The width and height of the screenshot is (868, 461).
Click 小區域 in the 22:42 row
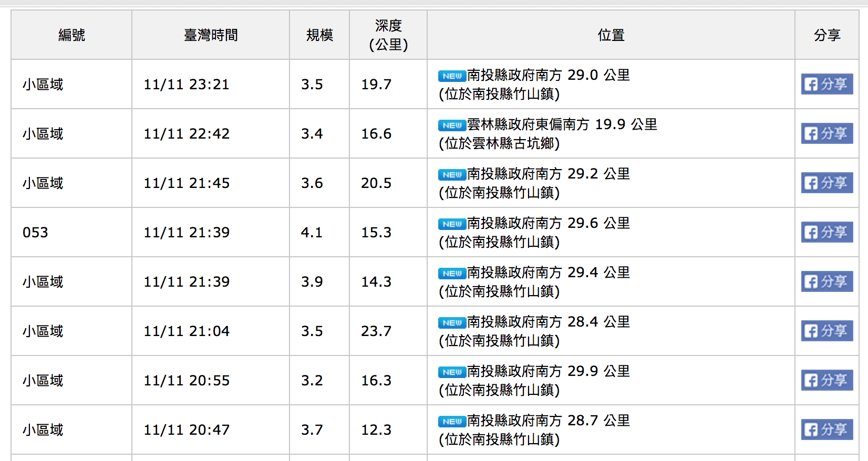(43, 133)
